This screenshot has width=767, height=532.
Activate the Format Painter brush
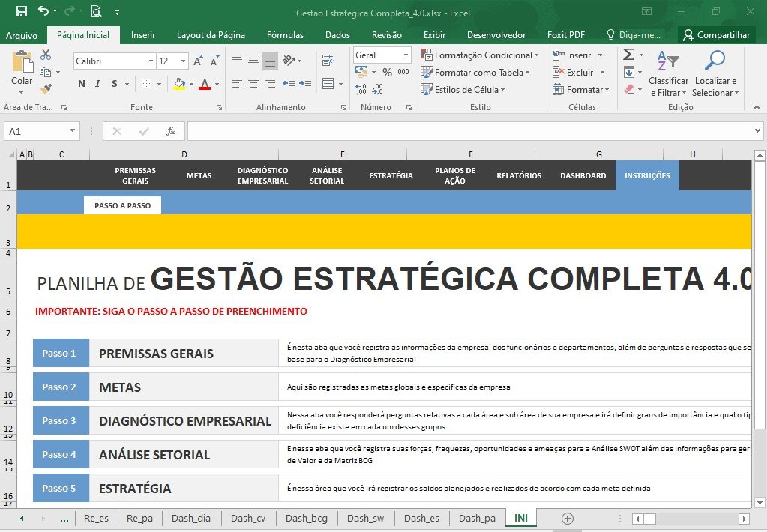46,89
